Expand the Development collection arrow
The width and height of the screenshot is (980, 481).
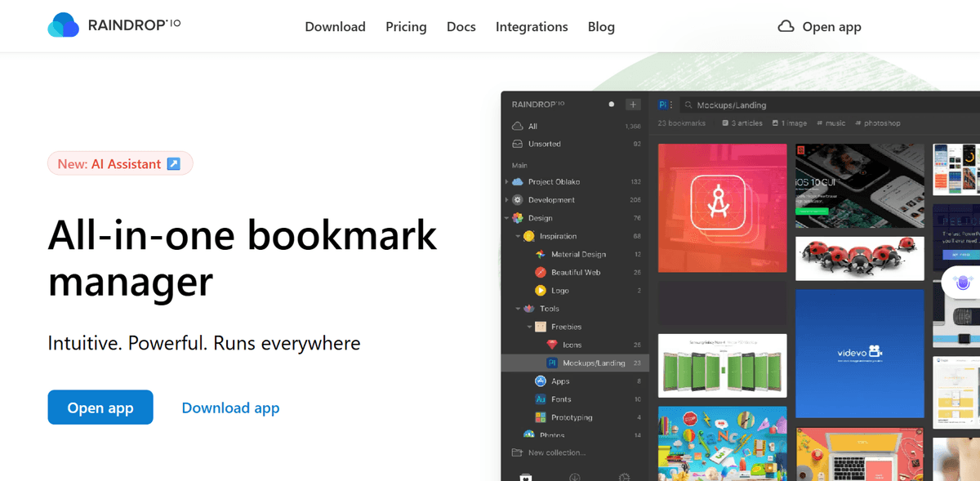coord(506,200)
